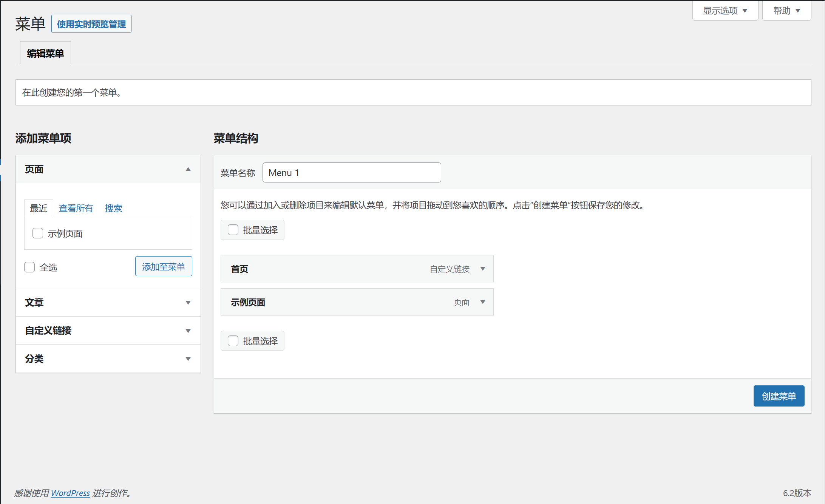This screenshot has width=825, height=504.
Task: Open the 帮助 dropdown
Action: [786, 11]
